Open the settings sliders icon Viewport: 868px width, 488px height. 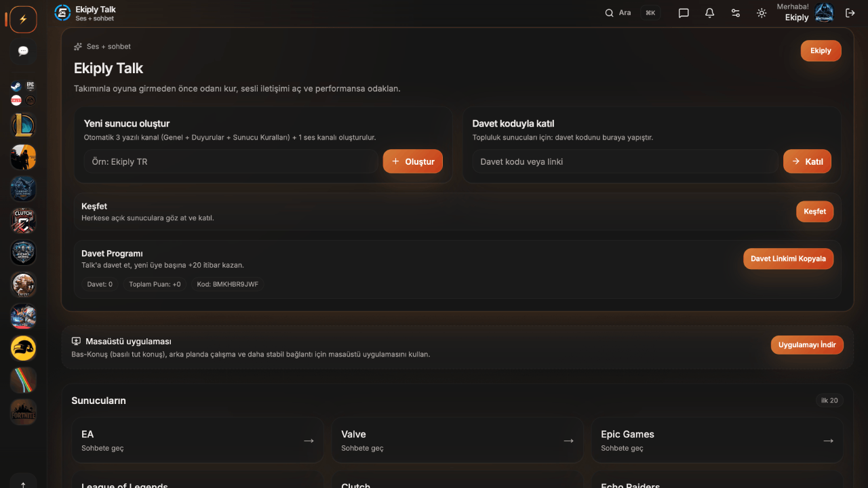pyautogui.click(x=736, y=13)
